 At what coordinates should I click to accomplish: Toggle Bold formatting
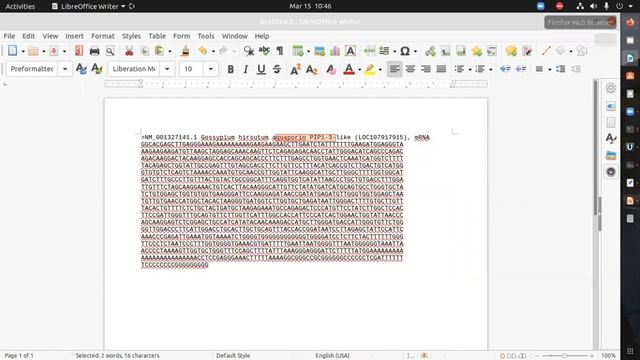pos(230,69)
